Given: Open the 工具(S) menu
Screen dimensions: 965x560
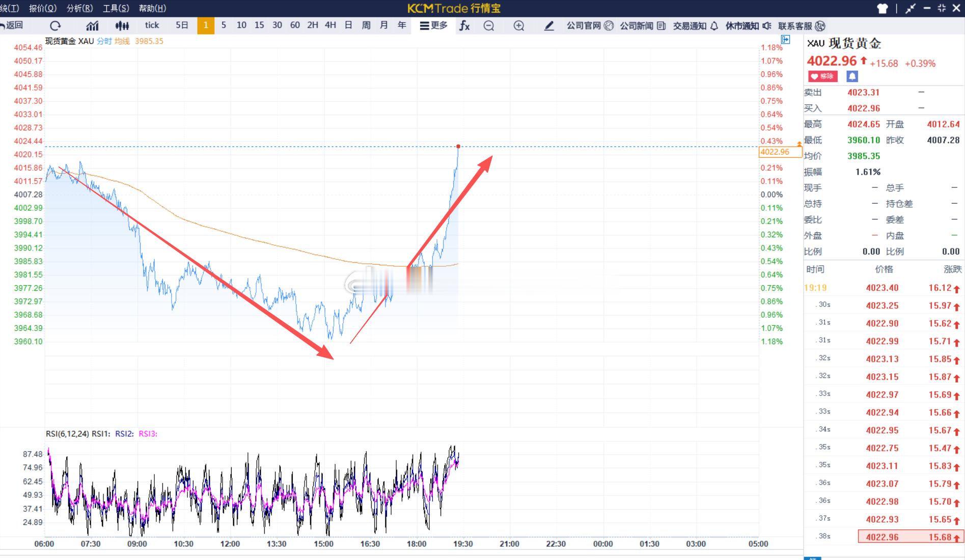Looking at the screenshot, I should tap(116, 8).
